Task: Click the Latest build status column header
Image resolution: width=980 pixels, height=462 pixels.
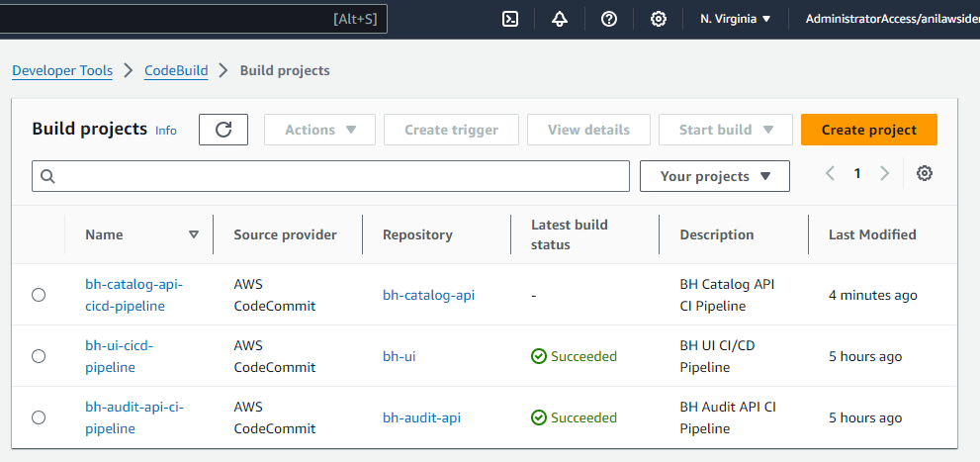Action: click(x=570, y=234)
